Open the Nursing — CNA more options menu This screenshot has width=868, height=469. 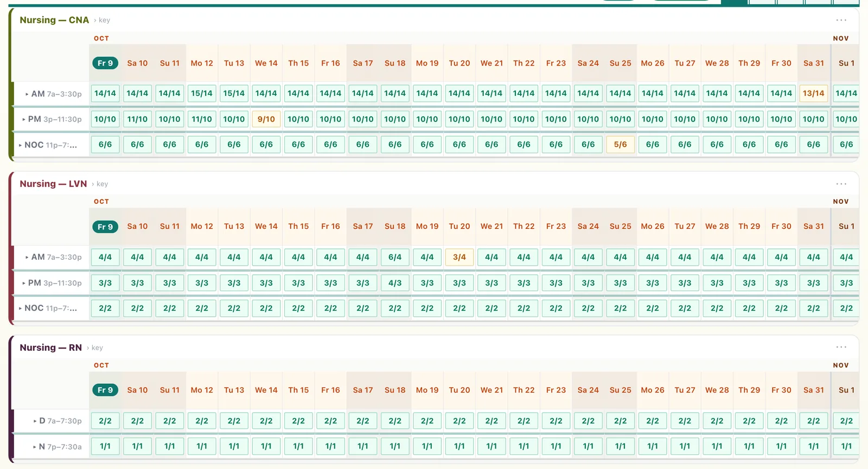tap(841, 20)
